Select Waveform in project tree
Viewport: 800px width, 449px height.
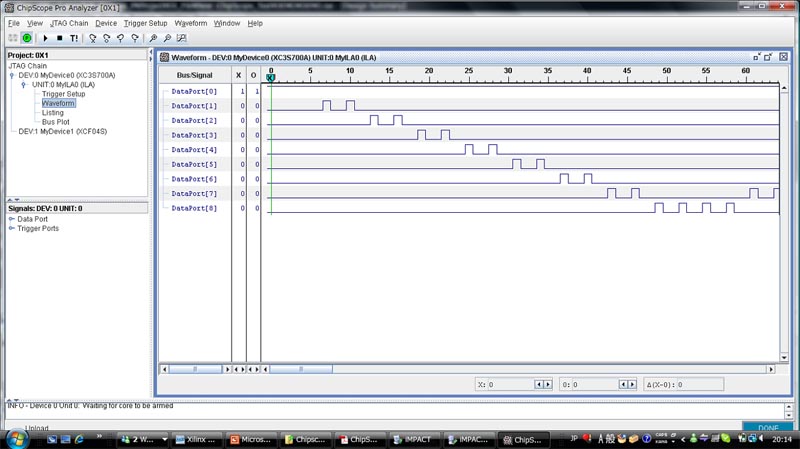coord(58,103)
